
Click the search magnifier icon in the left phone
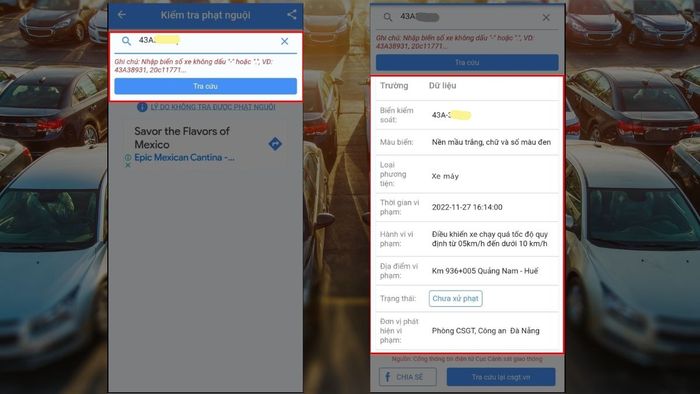point(126,41)
